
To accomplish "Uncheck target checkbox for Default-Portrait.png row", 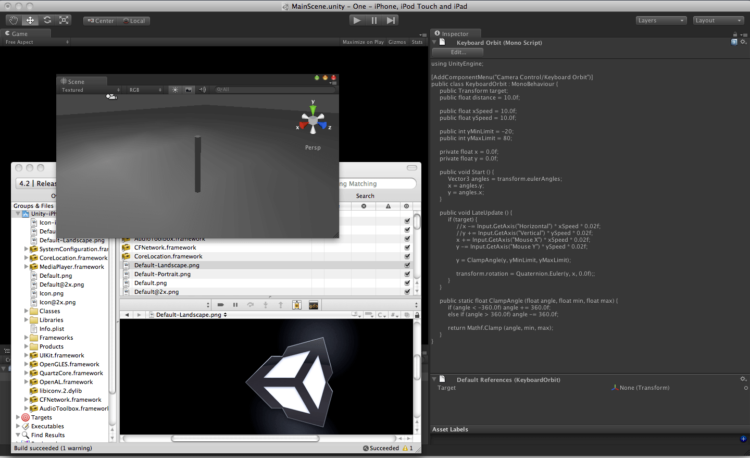I will [407, 274].
